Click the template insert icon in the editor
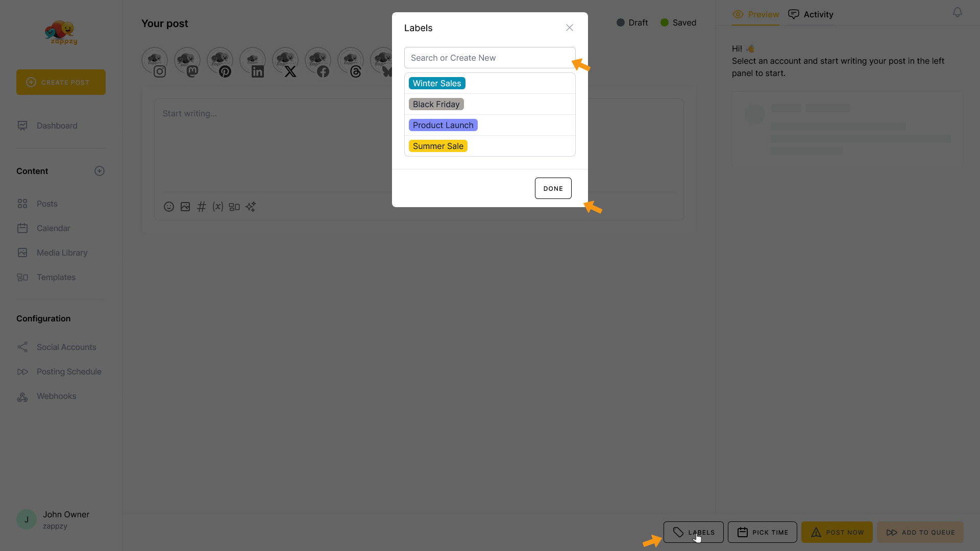The image size is (980, 551). [234, 207]
